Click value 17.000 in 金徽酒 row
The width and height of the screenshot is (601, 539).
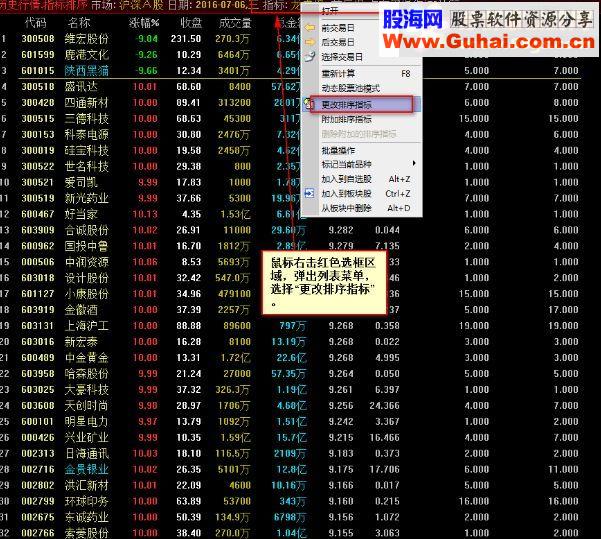coord(563,310)
